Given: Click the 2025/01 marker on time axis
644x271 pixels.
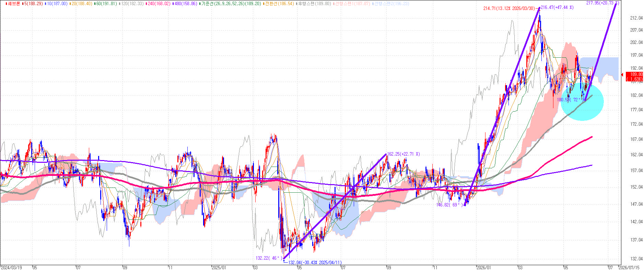Looking at the screenshot, I should tap(219, 268).
